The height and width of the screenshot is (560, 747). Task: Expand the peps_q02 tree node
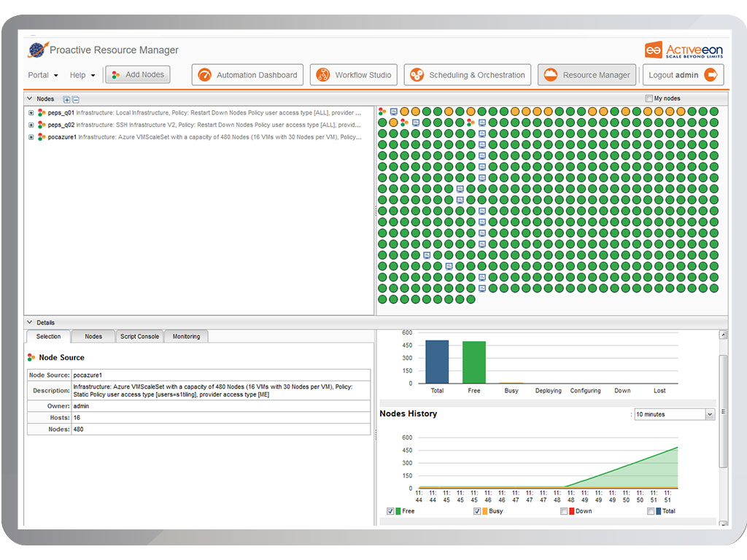[x=31, y=125]
